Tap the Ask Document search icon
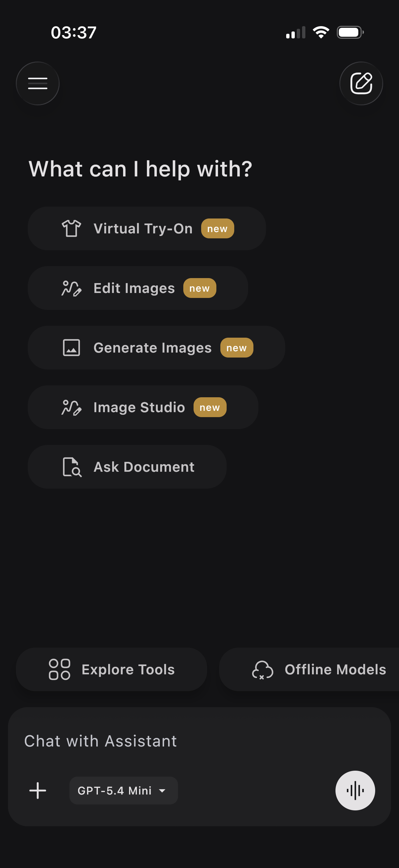 tap(72, 467)
